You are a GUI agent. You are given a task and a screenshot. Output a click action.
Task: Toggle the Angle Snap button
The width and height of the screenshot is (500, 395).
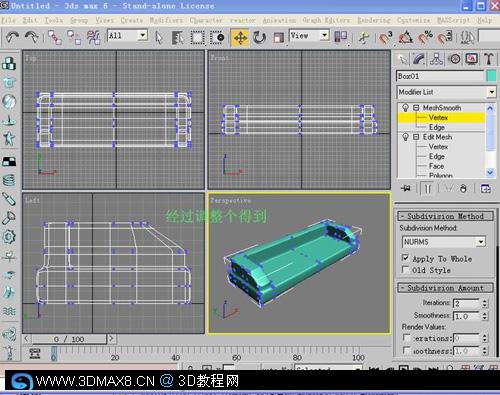(x=405, y=37)
